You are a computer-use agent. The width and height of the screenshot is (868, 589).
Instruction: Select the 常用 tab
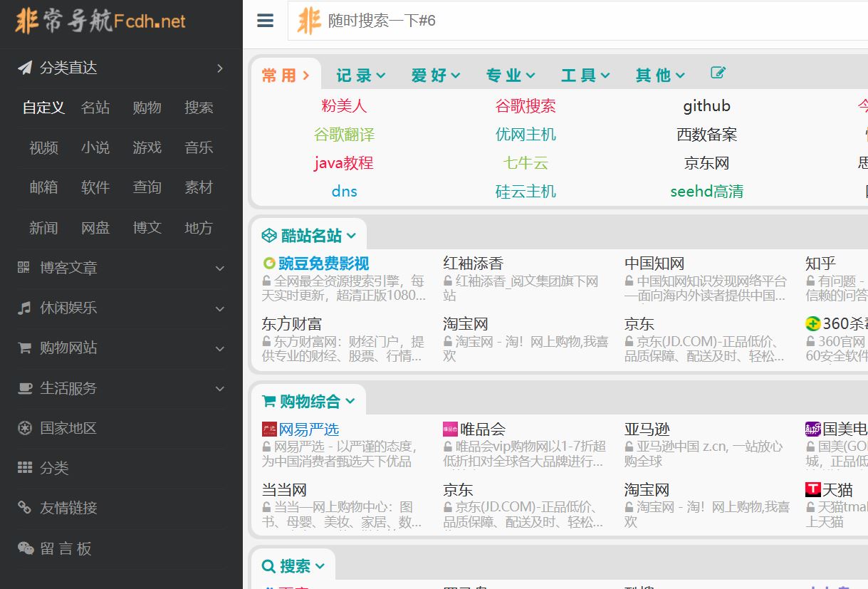(286, 75)
